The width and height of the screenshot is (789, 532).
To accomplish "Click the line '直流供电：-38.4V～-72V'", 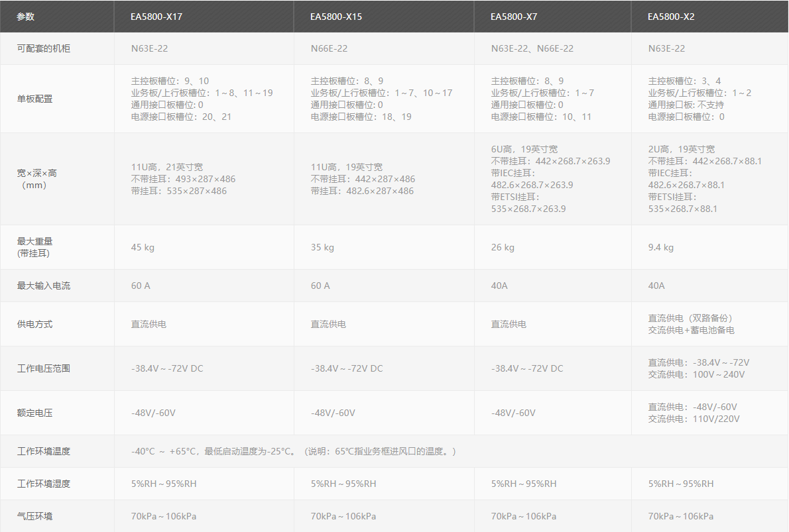I will tap(699, 362).
